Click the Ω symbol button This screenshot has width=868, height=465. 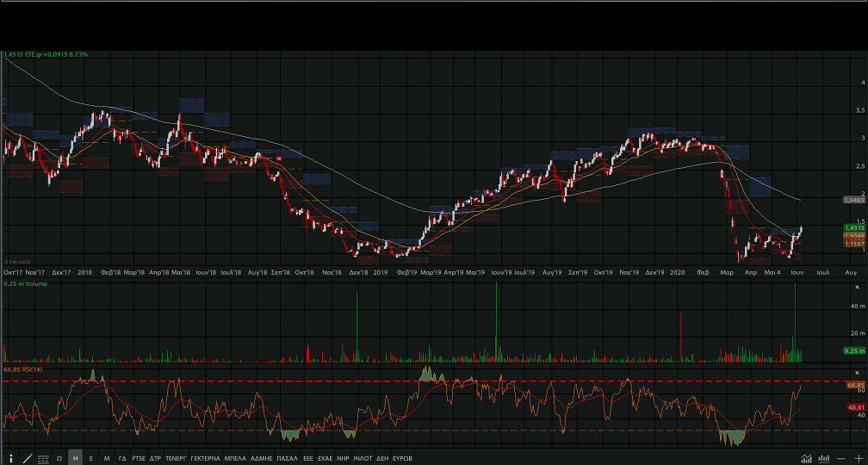59,458
